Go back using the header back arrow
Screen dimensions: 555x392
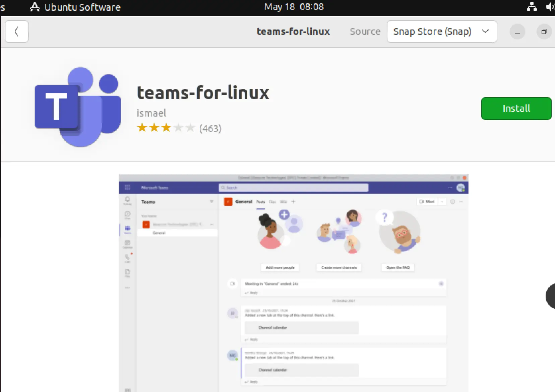click(x=16, y=31)
